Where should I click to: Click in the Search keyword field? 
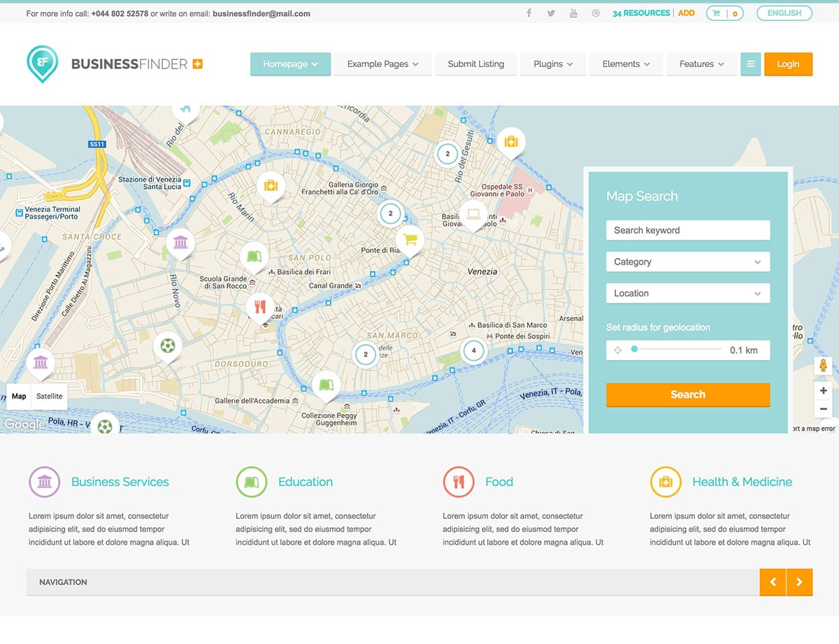click(x=688, y=230)
